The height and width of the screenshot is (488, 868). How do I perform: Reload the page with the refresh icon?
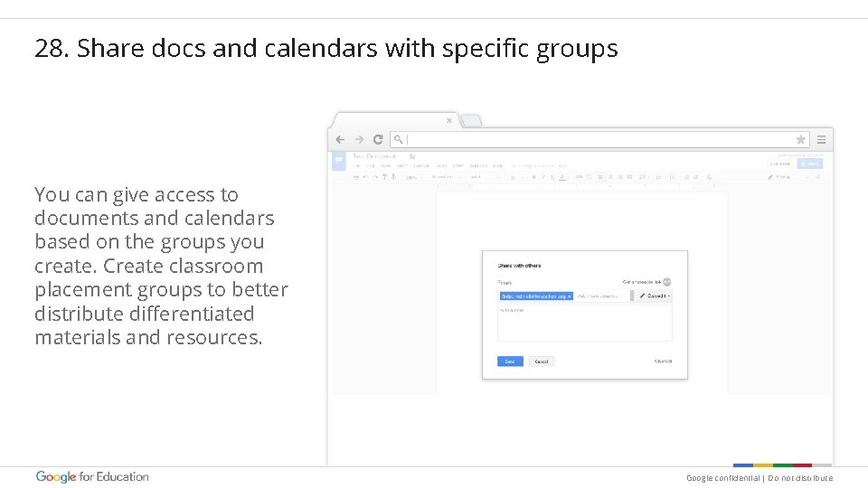[x=378, y=140]
